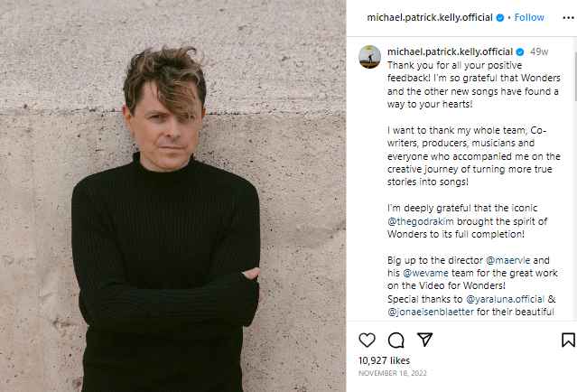Image resolution: width=577 pixels, height=392 pixels.
Task: Open header username michael.patrick.kelly.official profile
Action: (430, 17)
